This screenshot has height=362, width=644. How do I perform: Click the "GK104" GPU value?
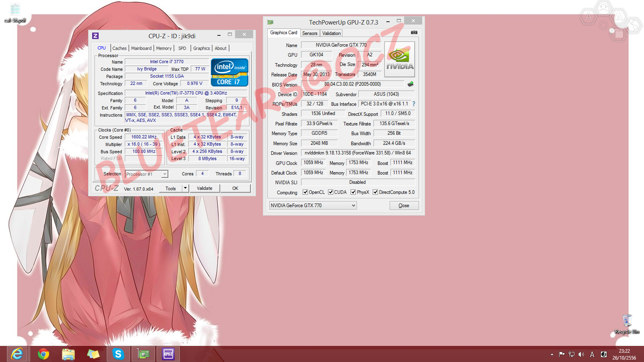click(x=316, y=55)
